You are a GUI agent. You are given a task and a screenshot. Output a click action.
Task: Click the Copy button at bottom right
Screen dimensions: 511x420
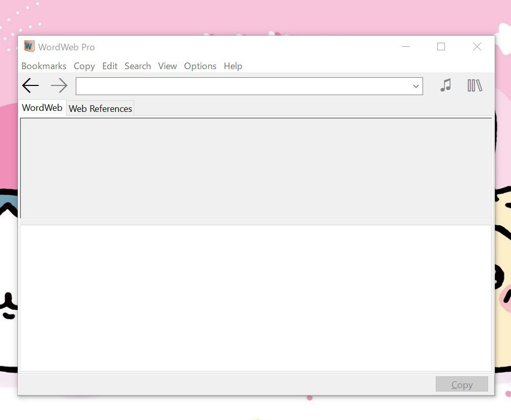(x=462, y=384)
